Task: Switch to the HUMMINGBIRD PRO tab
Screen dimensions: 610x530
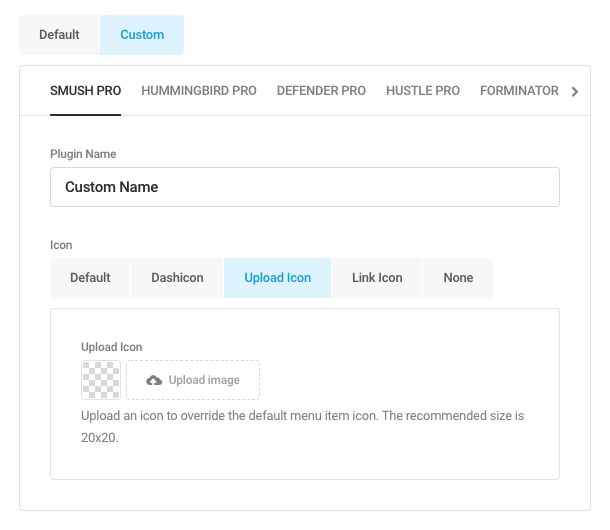Action: (199, 91)
